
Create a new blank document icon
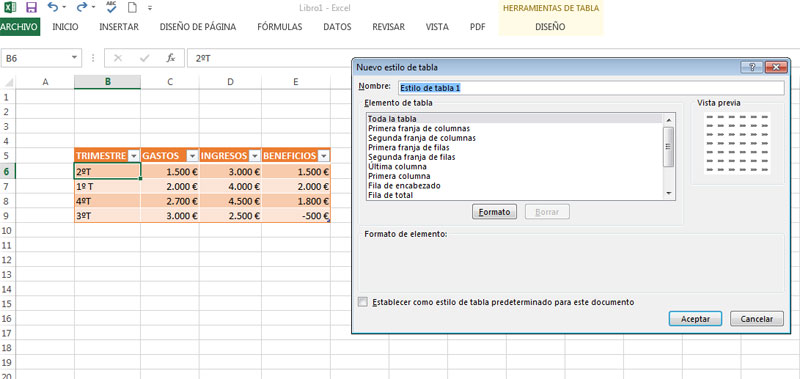(x=132, y=8)
